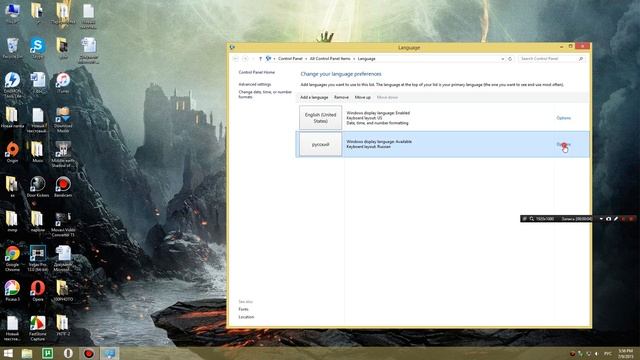The height and width of the screenshot is (360, 640).
Task: Click Move down in language toolbar
Action: (387, 97)
